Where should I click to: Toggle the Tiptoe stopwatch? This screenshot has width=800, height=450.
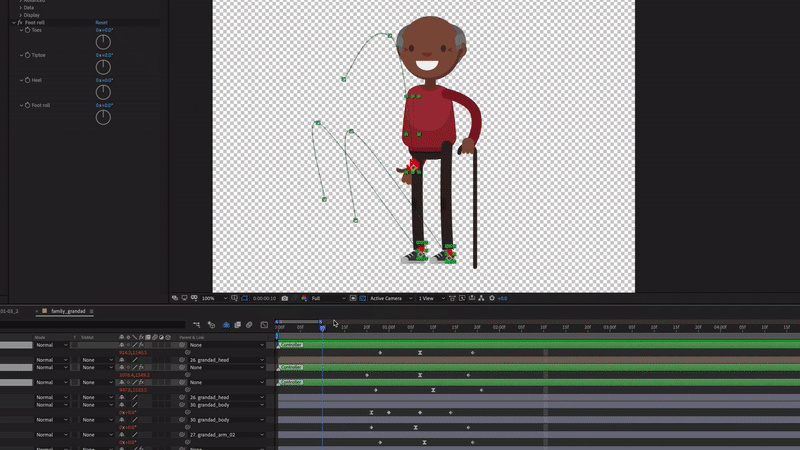tap(28, 55)
